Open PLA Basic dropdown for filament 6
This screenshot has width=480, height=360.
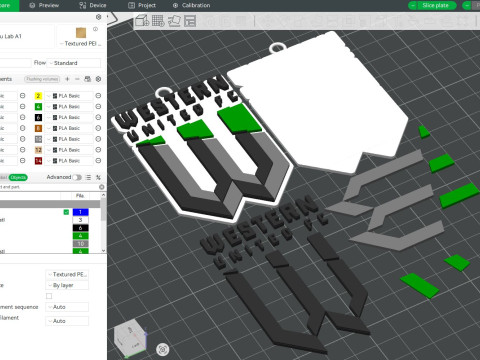68,117
